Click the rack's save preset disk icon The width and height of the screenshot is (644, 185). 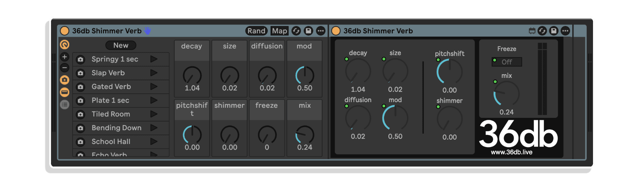click(x=308, y=31)
